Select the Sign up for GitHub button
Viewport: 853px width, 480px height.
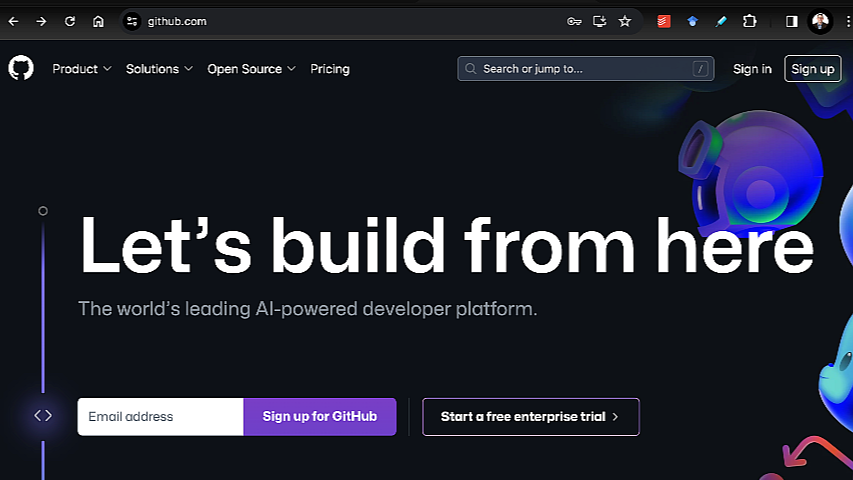pyautogui.click(x=320, y=417)
